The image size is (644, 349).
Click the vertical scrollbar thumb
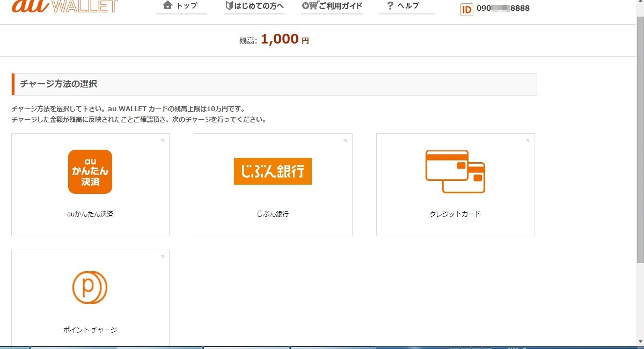point(640,140)
